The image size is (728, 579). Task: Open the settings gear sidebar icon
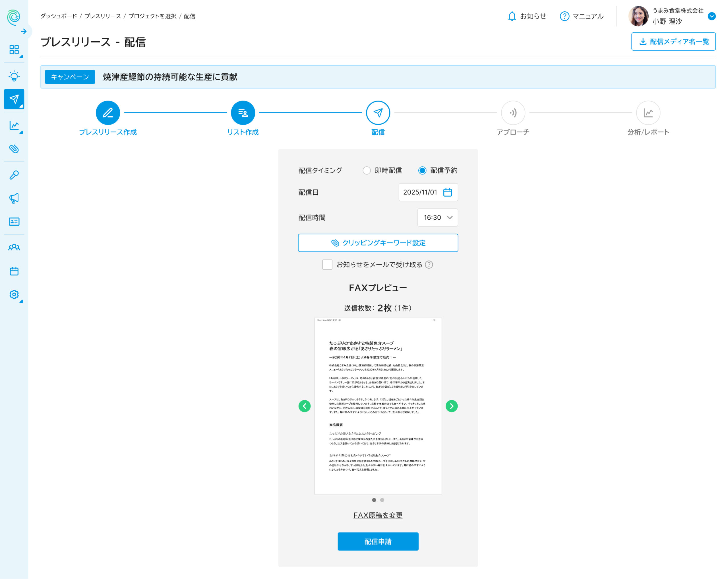(14, 294)
